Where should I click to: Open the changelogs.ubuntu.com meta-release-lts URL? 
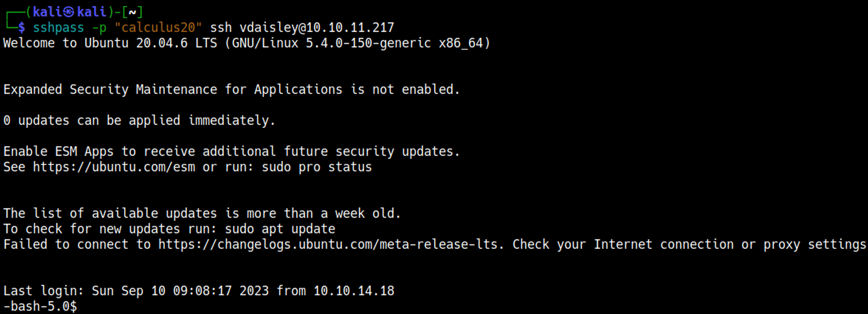328,245
